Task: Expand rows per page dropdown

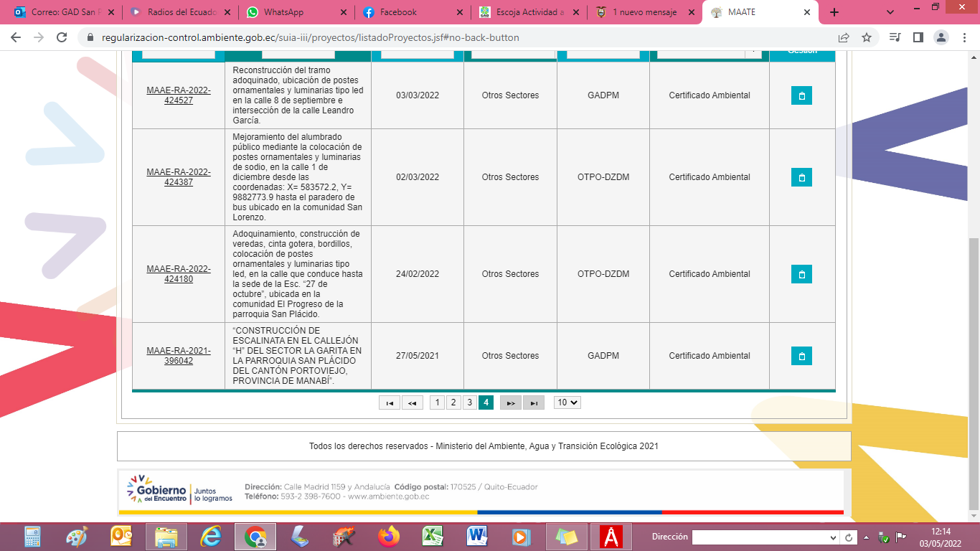Action: (567, 402)
